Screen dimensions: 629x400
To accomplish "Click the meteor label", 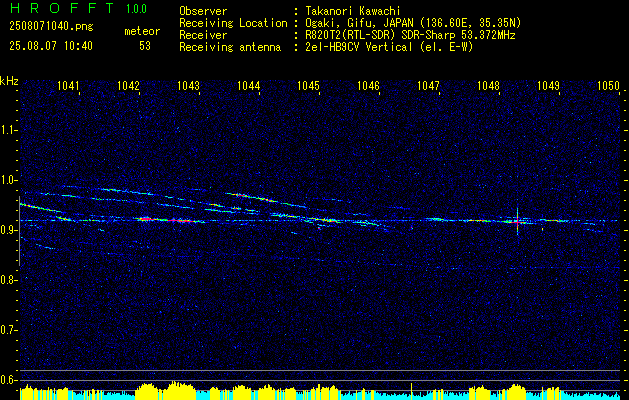I will click(x=142, y=31).
